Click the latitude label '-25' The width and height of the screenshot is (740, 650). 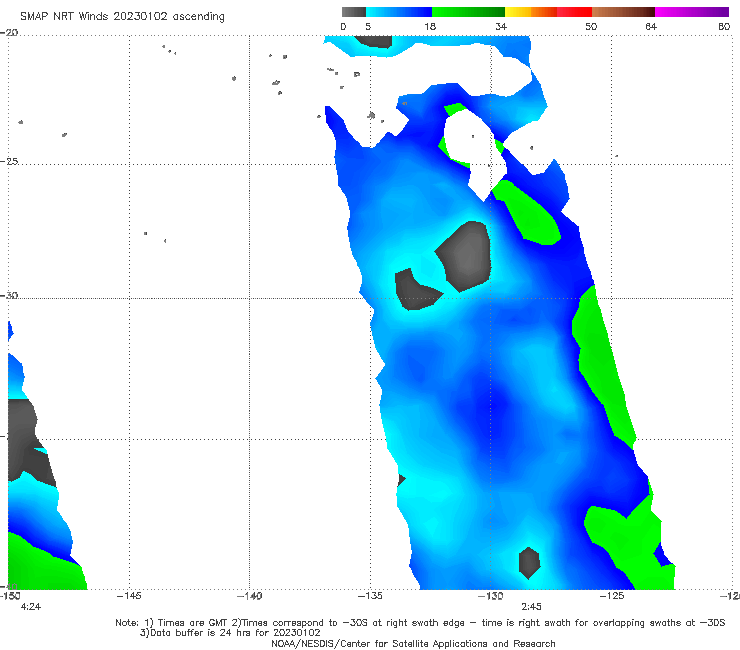click(x=9, y=161)
